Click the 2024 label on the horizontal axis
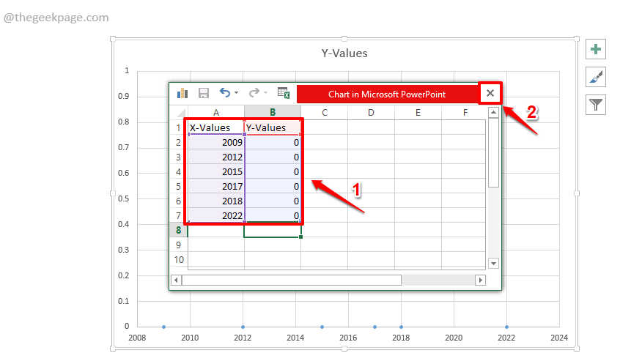620x364 pixels. [559, 338]
